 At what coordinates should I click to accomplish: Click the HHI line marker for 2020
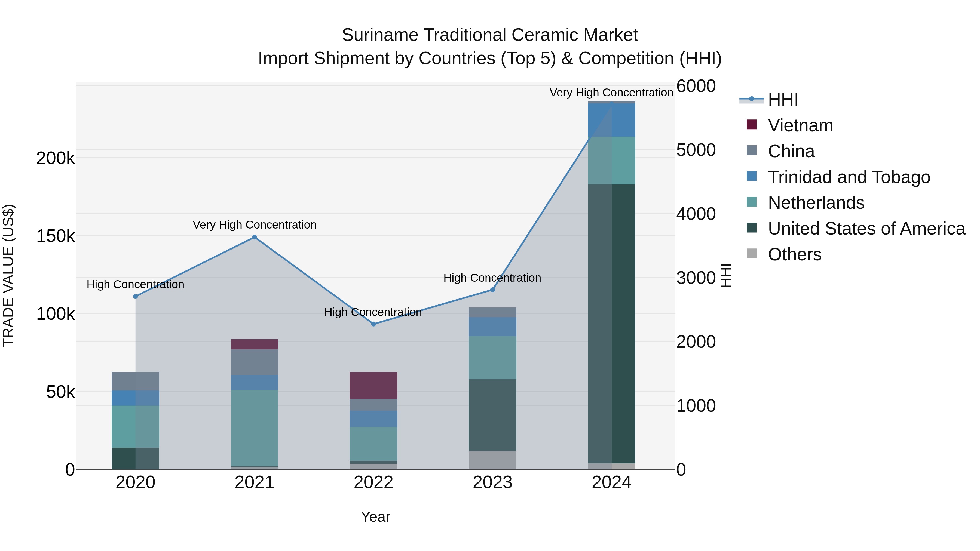[136, 297]
